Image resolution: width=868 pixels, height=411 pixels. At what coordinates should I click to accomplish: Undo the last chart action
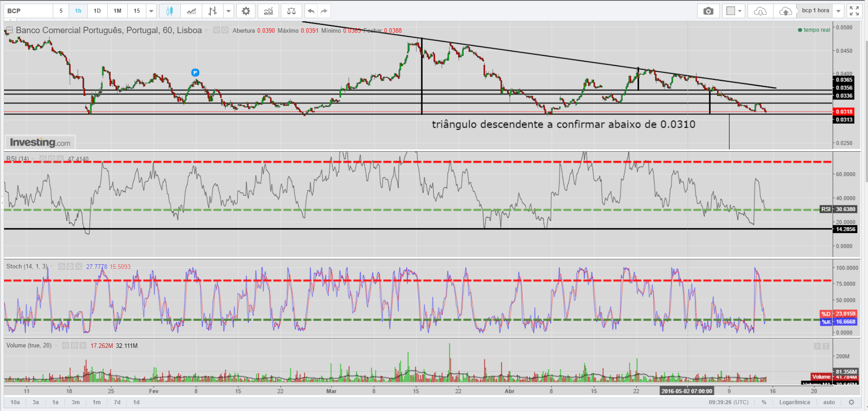311,11
